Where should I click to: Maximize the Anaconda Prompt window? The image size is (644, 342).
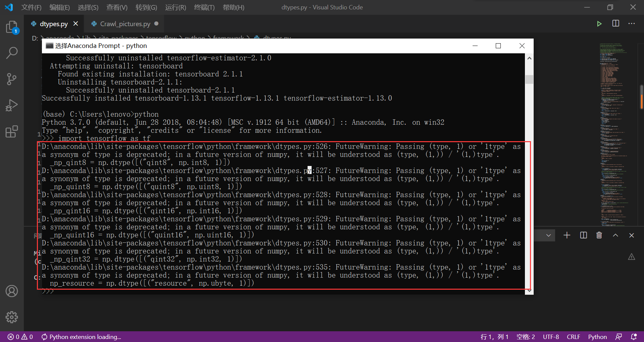click(498, 46)
